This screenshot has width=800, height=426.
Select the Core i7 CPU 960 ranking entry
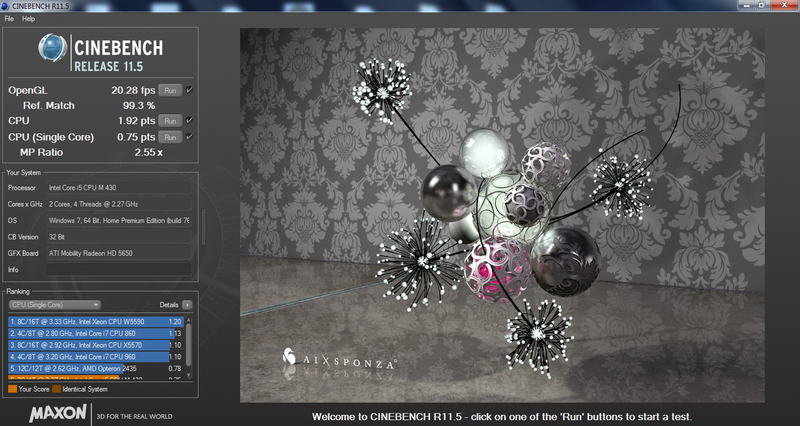pos(95,357)
